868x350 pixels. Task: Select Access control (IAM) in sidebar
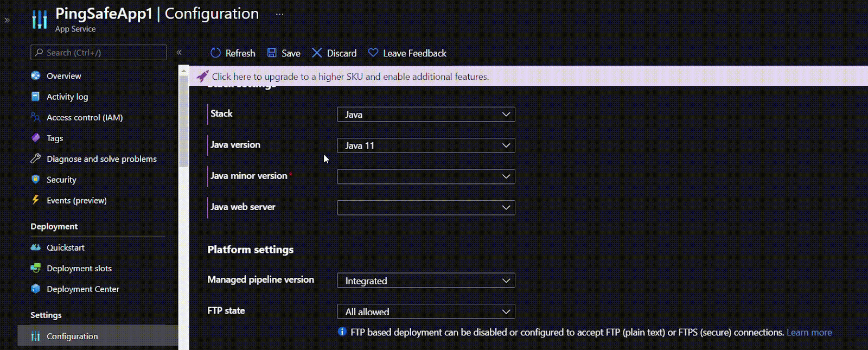click(x=85, y=118)
